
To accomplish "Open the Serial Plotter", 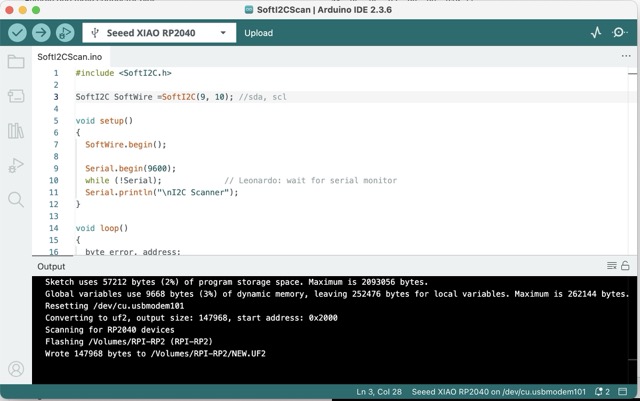I will pyautogui.click(x=596, y=32).
